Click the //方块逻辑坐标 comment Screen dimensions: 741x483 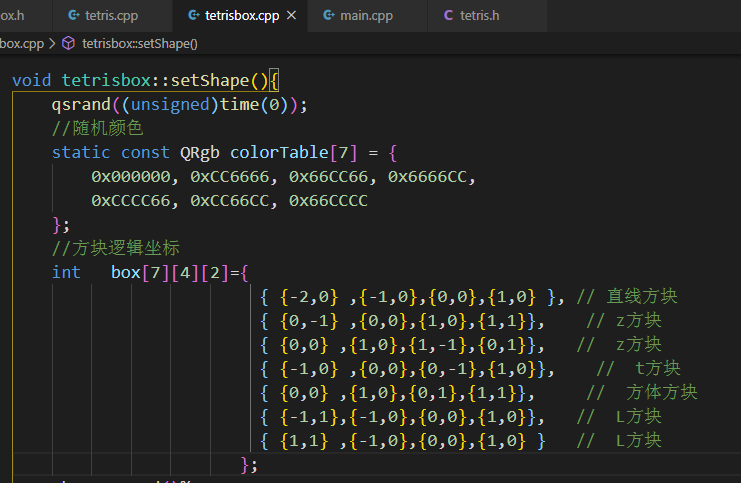tap(116, 248)
